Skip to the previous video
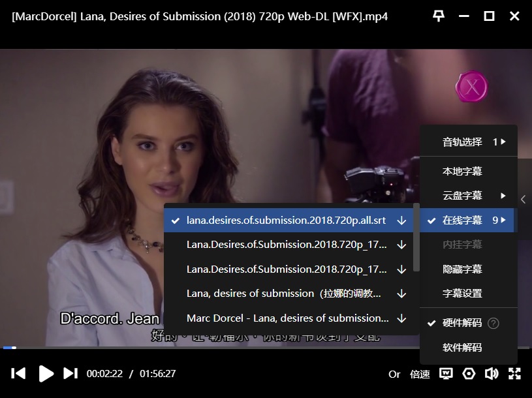The width and height of the screenshot is (532, 398). (x=19, y=373)
